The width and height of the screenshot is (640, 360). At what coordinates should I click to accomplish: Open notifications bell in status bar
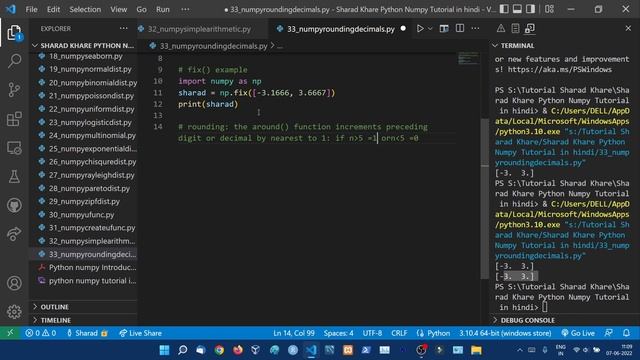tap(626, 333)
